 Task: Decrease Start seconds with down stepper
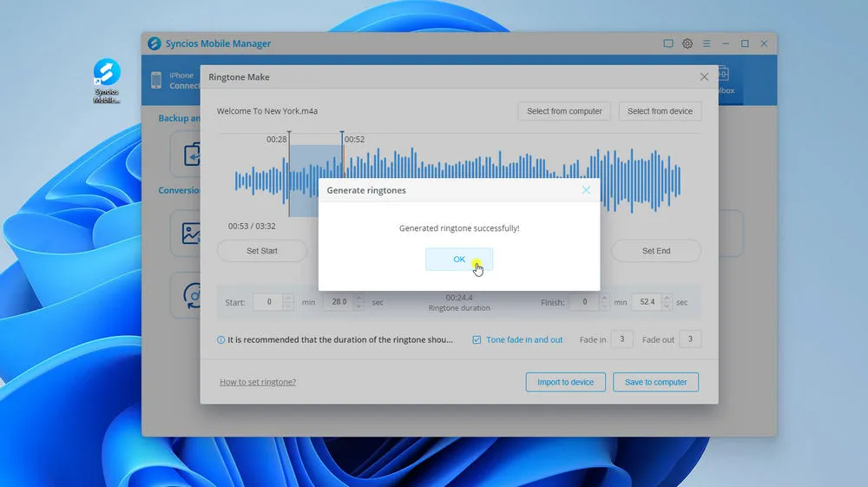[358, 306]
